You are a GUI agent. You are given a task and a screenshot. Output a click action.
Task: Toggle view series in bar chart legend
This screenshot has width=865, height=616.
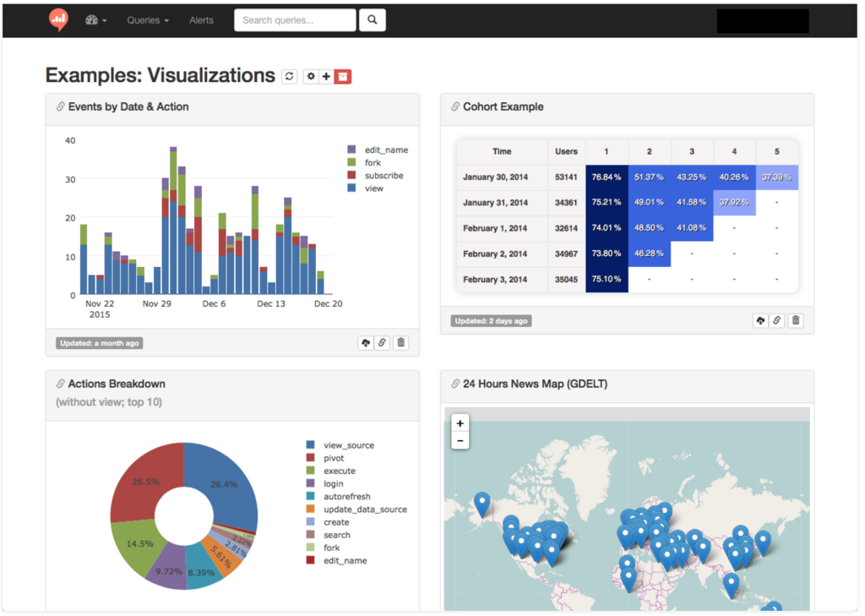pyautogui.click(x=365, y=188)
